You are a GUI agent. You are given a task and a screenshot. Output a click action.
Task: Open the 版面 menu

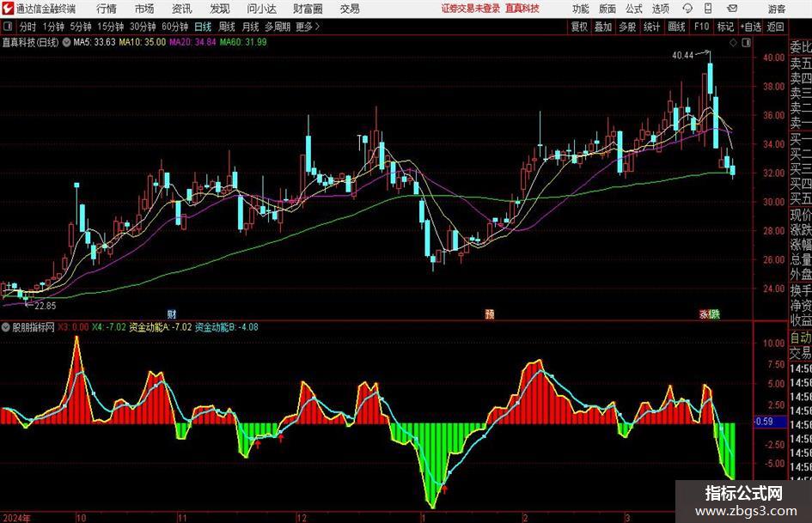pos(607,9)
